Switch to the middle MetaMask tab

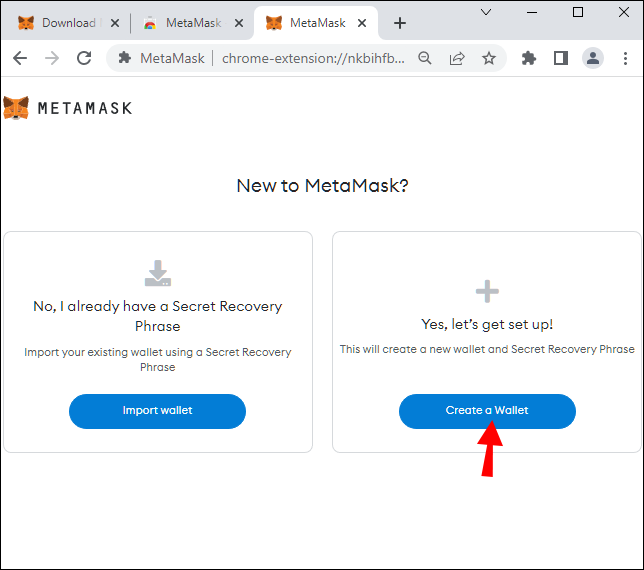(x=190, y=22)
